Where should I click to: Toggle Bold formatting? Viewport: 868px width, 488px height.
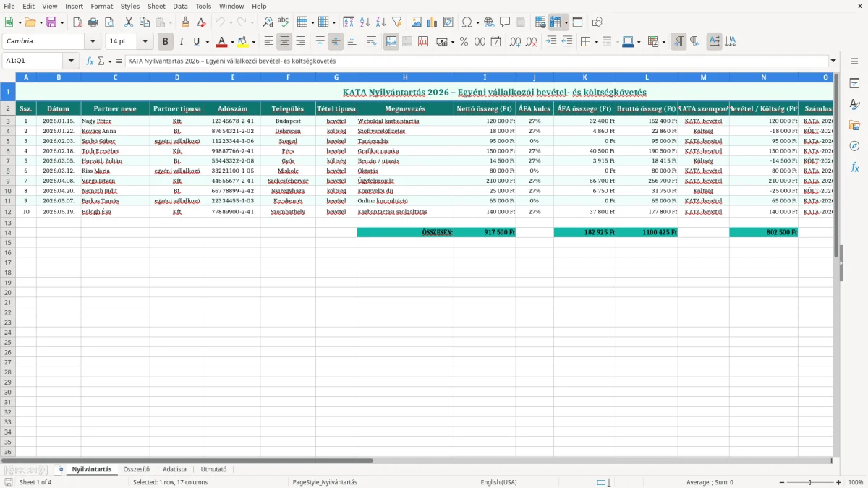coord(165,42)
